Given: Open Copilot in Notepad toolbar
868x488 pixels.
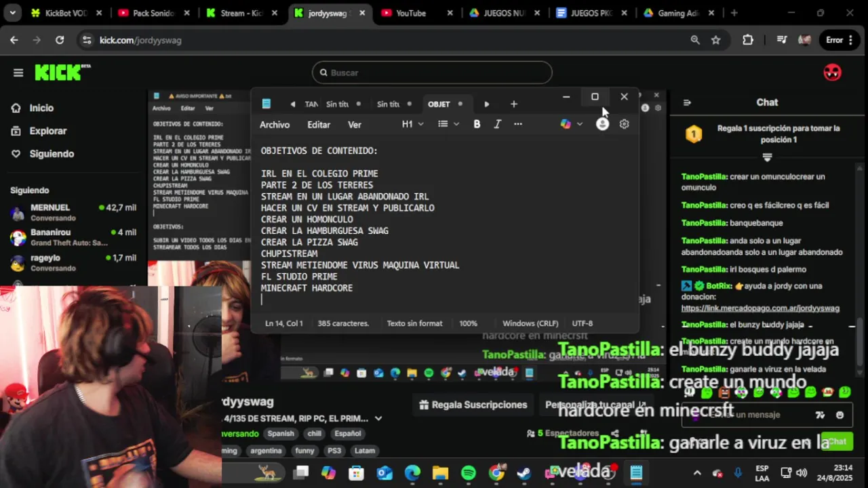Looking at the screenshot, I should tap(566, 124).
